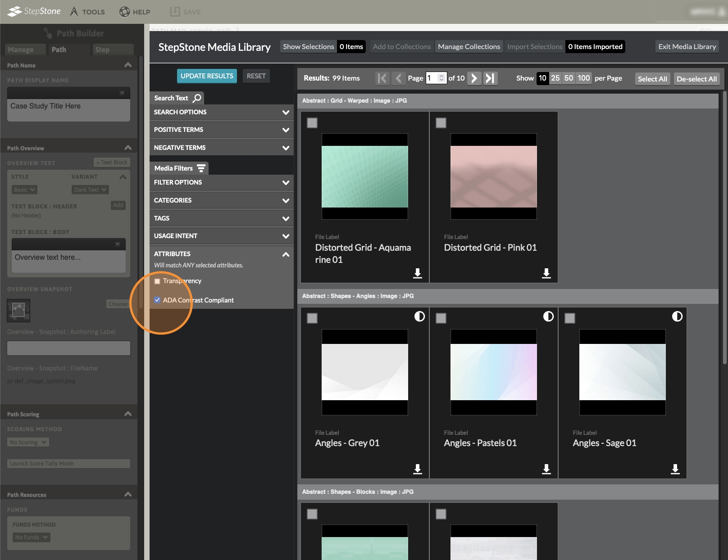Viewport: 728px width, 560px height.
Task: Expand the Usage Intent section
Action: (x=222, y=236)
